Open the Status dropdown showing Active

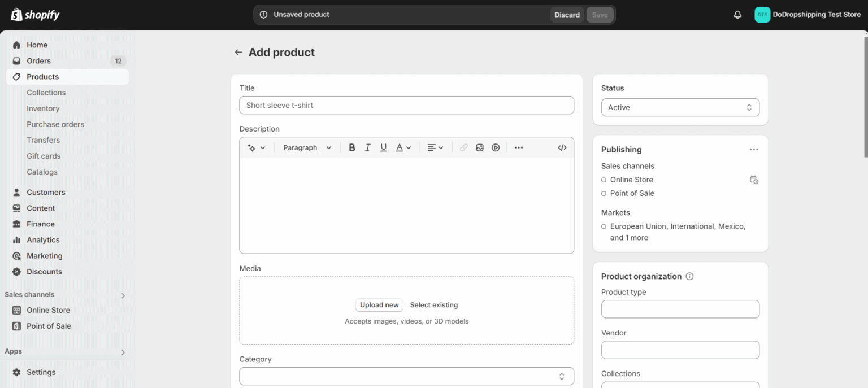(x=680, y=107)
